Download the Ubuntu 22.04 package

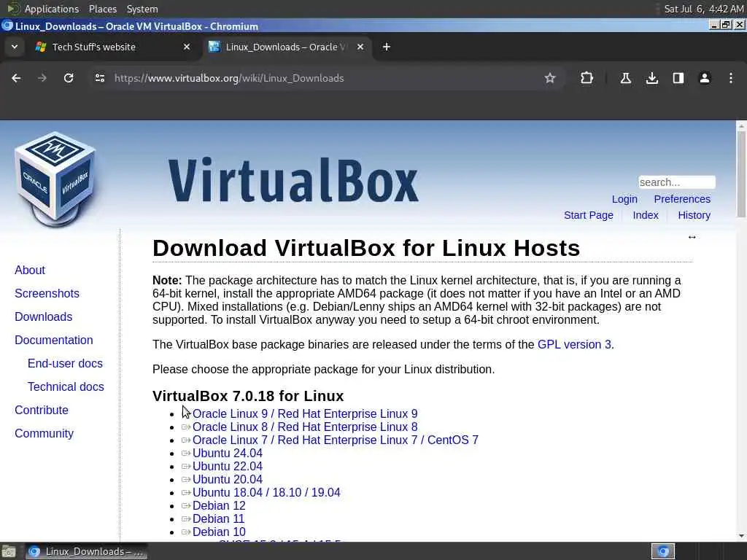coord(228,466)
